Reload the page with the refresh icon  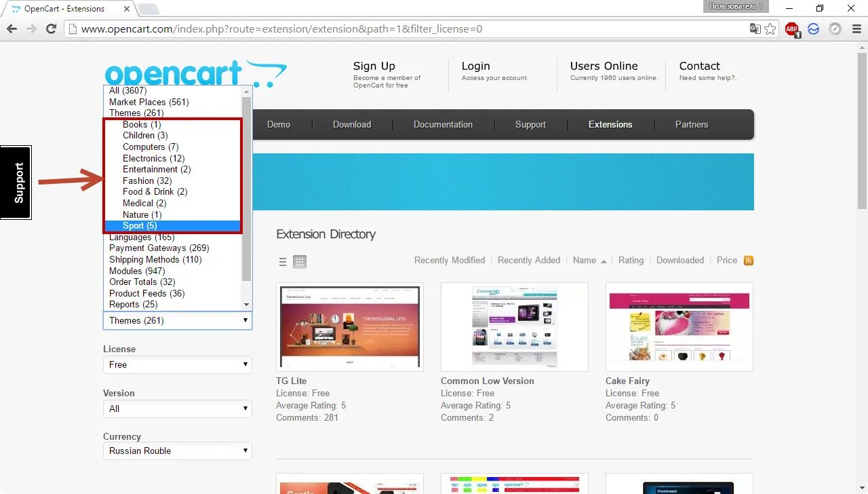click(51, 28)
